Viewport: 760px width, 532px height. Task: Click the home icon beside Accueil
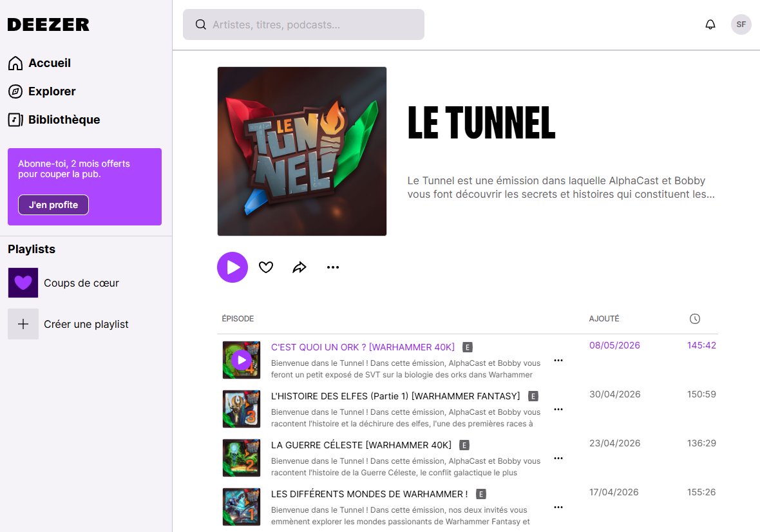(15, 63)
